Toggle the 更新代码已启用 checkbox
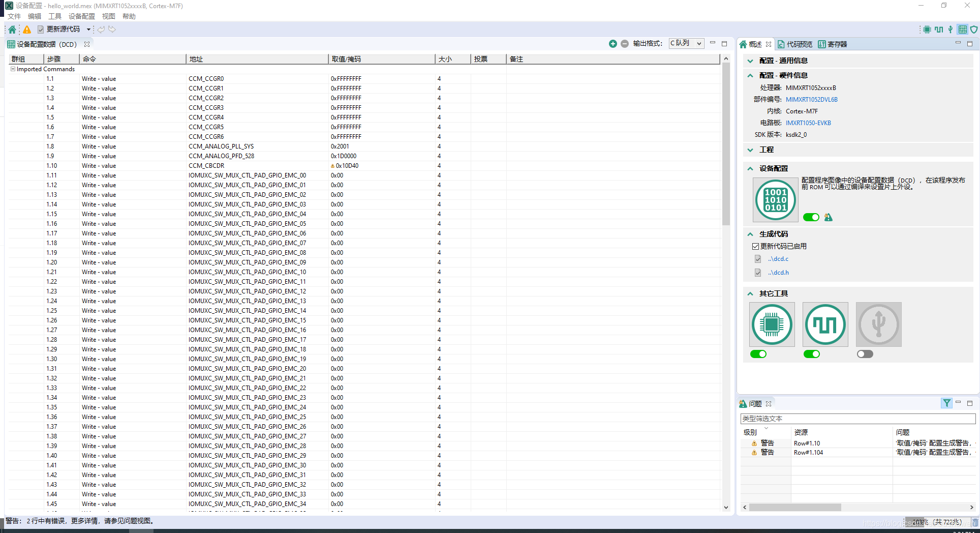This screenshot has width=980, height=533. (755, 246)
